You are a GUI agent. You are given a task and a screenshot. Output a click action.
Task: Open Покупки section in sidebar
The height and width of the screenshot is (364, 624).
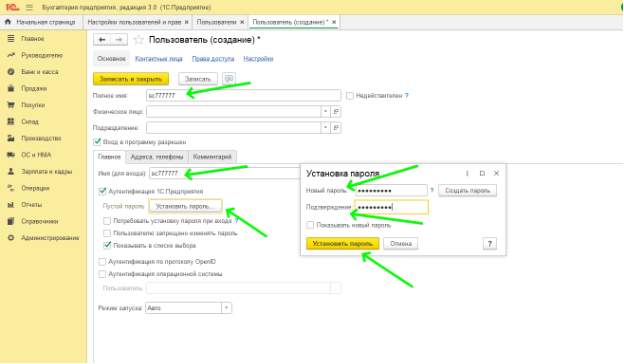33,105
